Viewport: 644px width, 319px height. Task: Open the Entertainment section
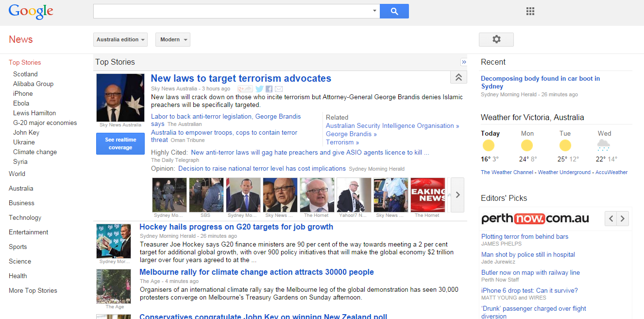(x=29, y=232)
